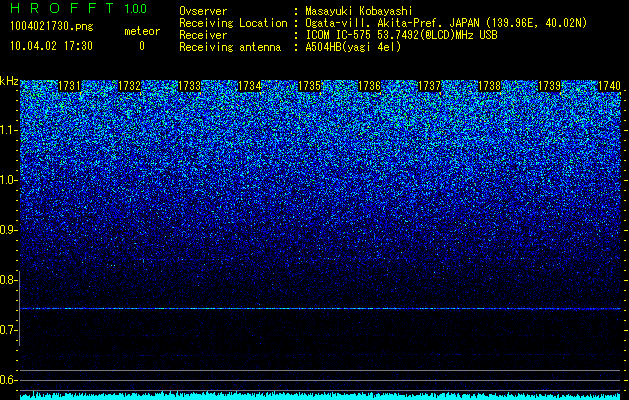The image size is (629, 400).
Task: Click the 1732 time marker
Action: tap(130, 86)
